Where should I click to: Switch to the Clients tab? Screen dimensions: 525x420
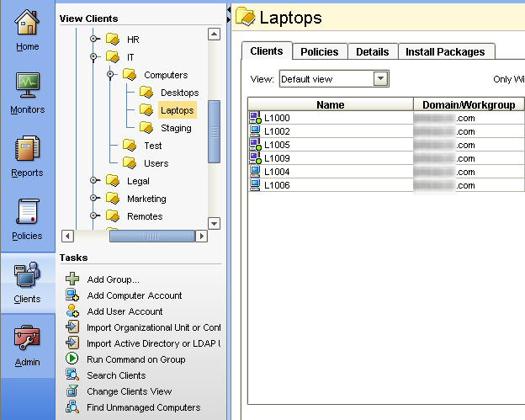[267, 51]
